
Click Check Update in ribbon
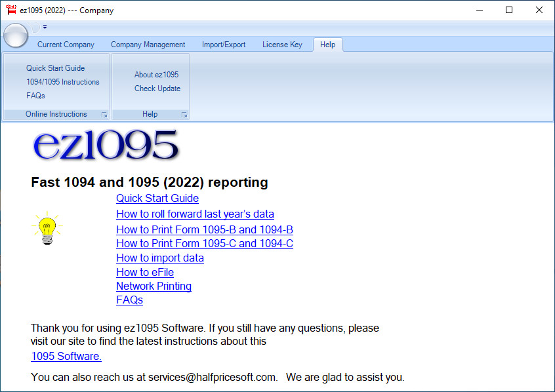click(x=157, y=88)
